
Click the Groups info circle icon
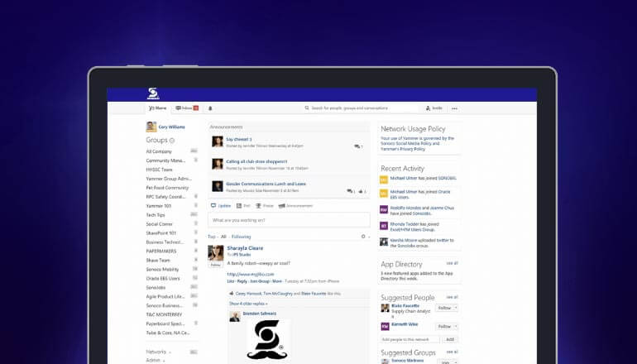click(172, 141)
